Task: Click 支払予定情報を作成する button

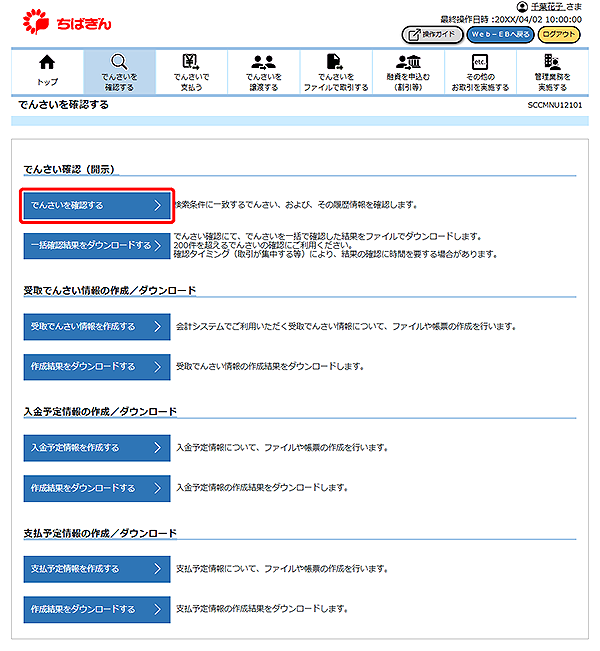Action: coord(97,569)
